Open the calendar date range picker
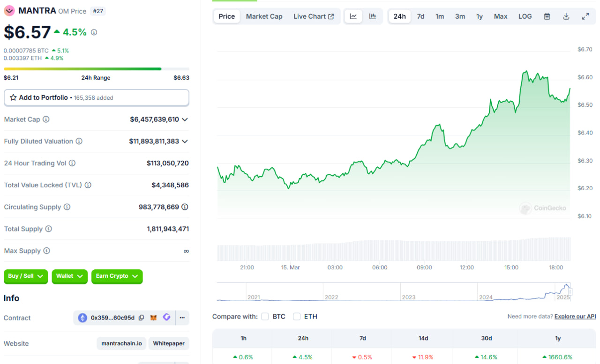The image size is (600, 364). (x=547, y=16)
